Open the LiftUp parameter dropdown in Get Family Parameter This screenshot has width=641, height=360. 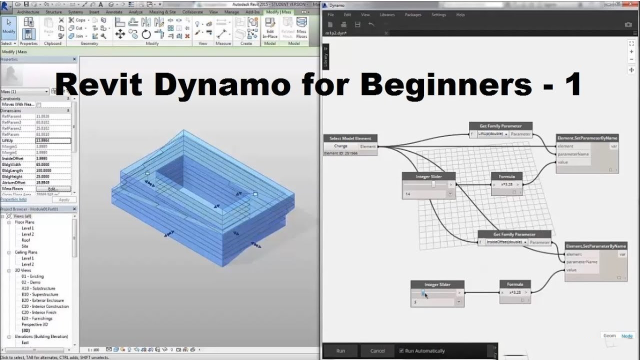click(493, 134)
